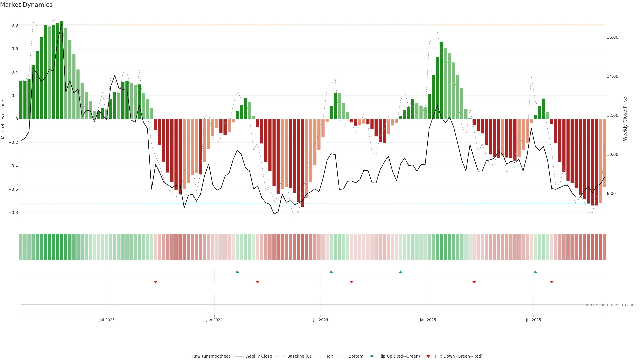The width and height of the screenshot is (644, 362).
Task: Click the red flip-down marker between Jan and Jul 2025
Action: click(x=474, y=282)
